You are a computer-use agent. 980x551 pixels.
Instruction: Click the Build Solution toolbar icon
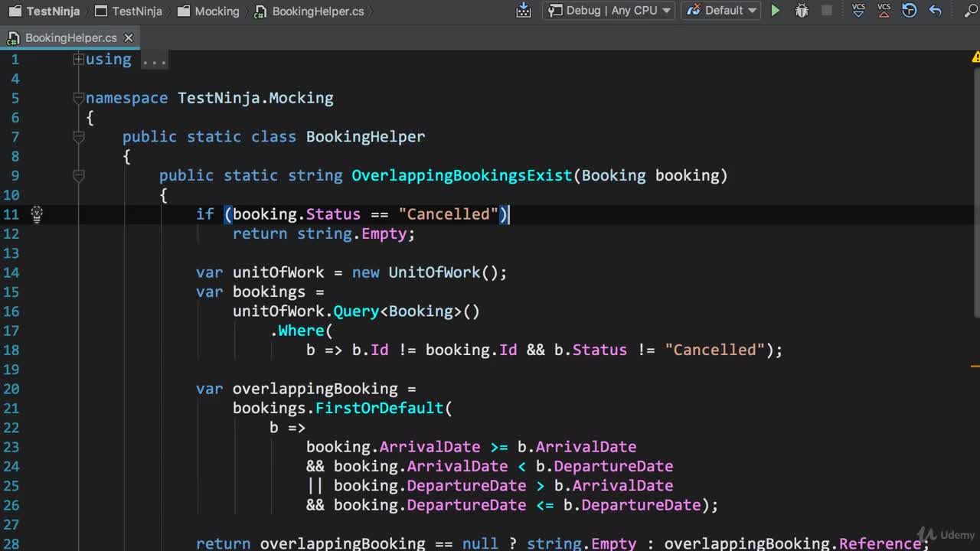pyautogui.click(x=524, y=11)
